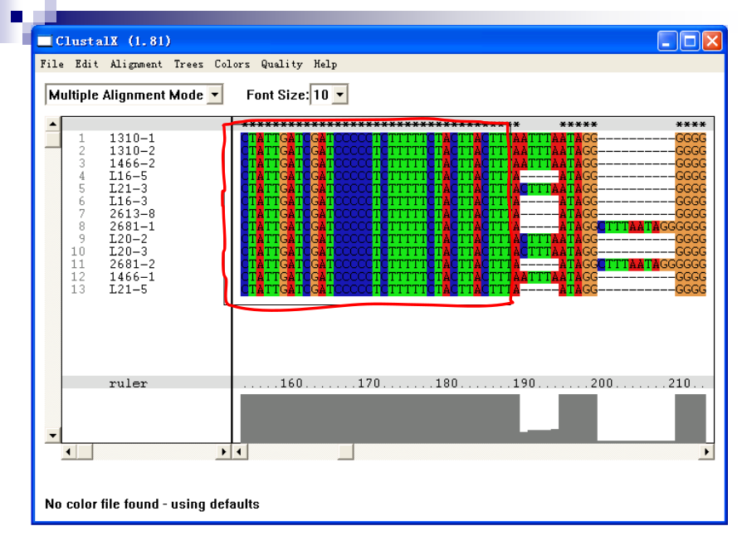Screen dimensions: 747x560
Task: Click the vertical scrollbar down arrow
Action: tap(52, 436)
